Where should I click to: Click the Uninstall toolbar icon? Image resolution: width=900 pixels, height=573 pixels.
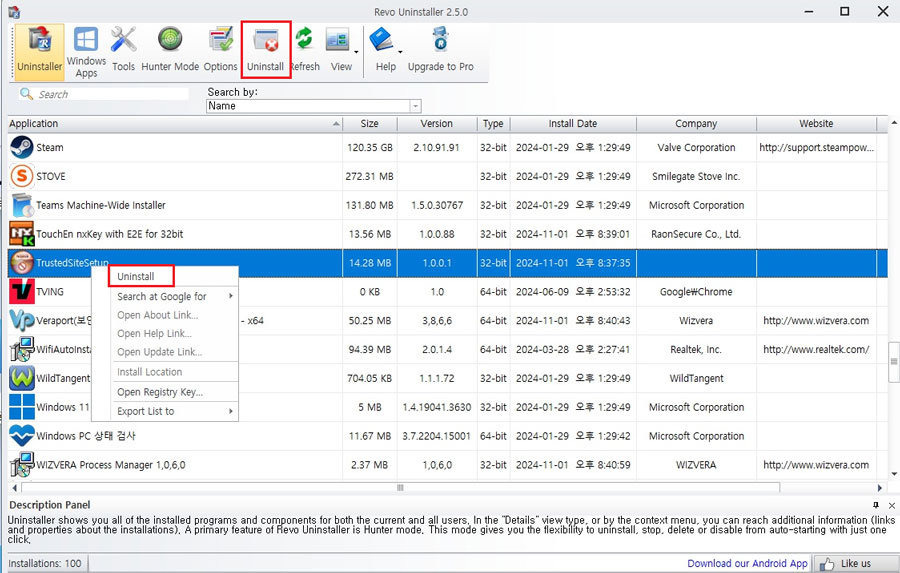click(266, 50)
